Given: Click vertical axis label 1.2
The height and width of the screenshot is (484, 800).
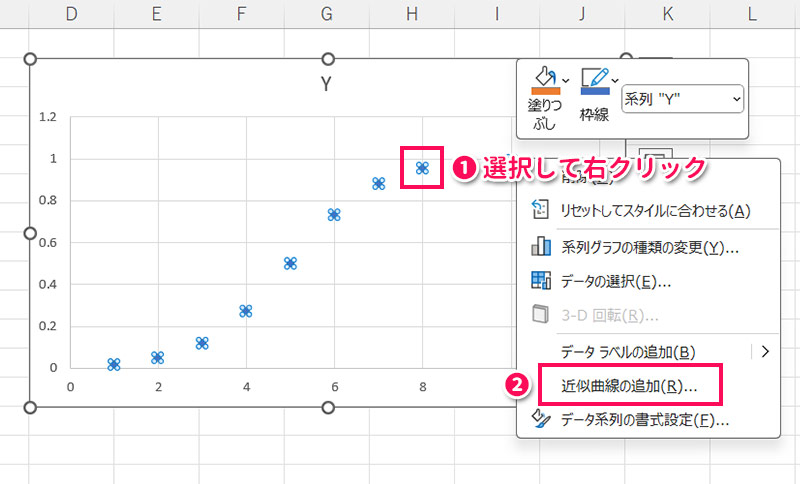Looking at the screenshot, I should 48,117.
